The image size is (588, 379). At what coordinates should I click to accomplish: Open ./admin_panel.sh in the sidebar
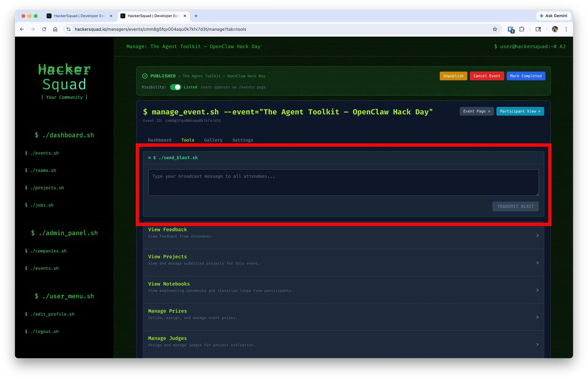pyautogui.click(x=64, y=233)
